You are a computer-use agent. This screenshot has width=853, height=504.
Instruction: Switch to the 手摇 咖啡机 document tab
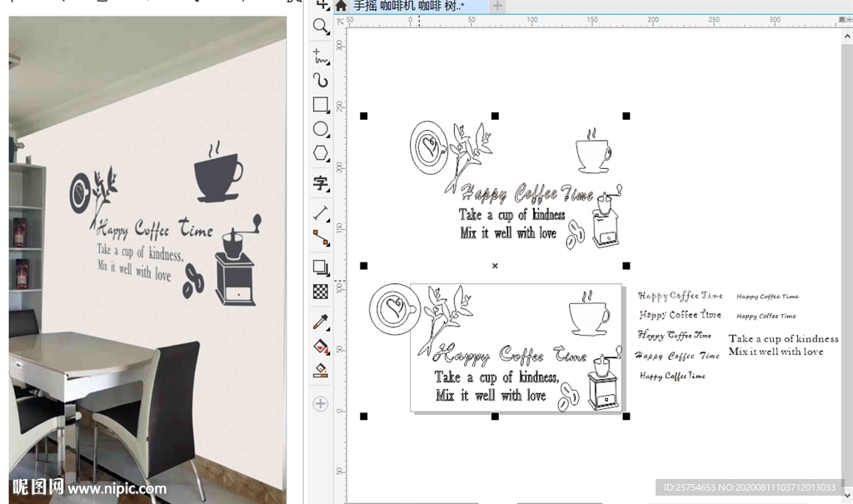(409, 7)
